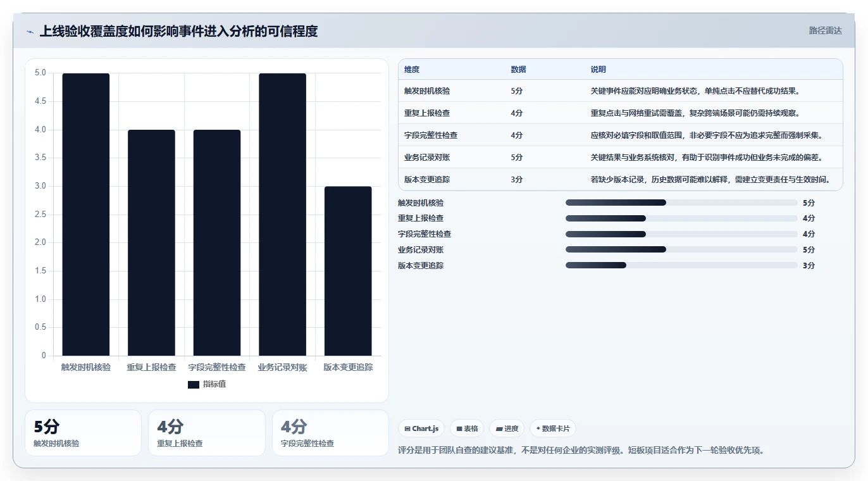The height and width of the screenshot is (481, 868).
Task: Open the 4分 字段完整性检查 data card
Action: pos(330,433)
